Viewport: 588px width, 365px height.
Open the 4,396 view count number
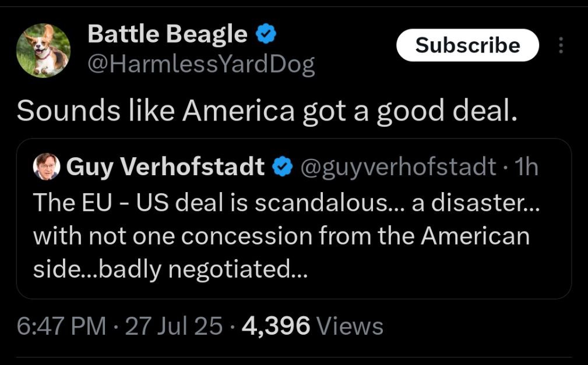pos(276,325)
